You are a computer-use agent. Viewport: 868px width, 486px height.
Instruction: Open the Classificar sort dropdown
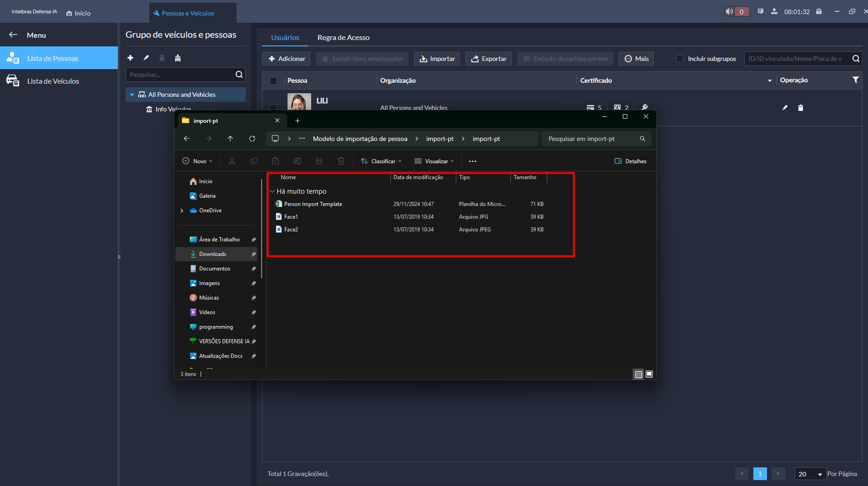(x=381, y=161)
